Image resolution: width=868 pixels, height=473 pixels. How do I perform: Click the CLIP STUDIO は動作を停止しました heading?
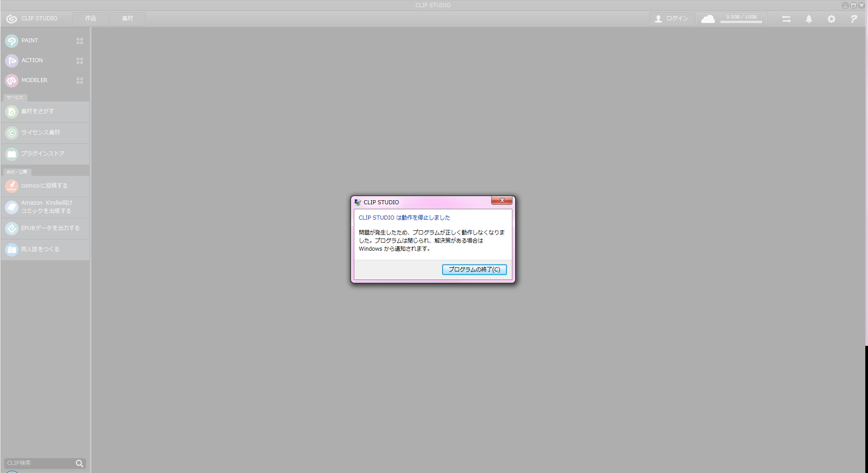pyautogui.click(x=404, y=218)
